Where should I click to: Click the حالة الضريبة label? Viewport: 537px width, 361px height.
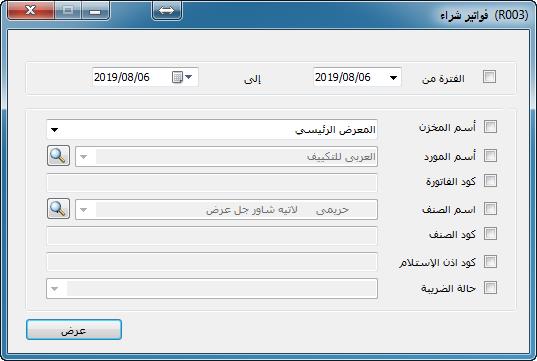[448, 289]
